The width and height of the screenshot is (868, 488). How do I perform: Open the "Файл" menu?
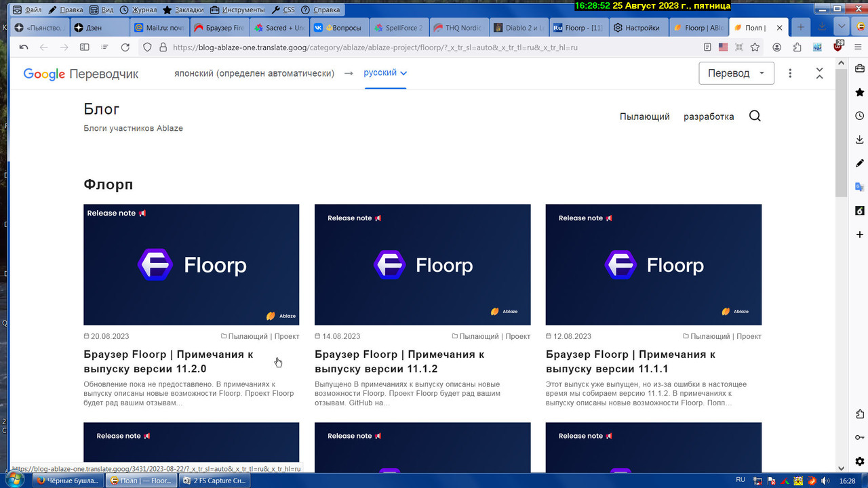[28, 10]
